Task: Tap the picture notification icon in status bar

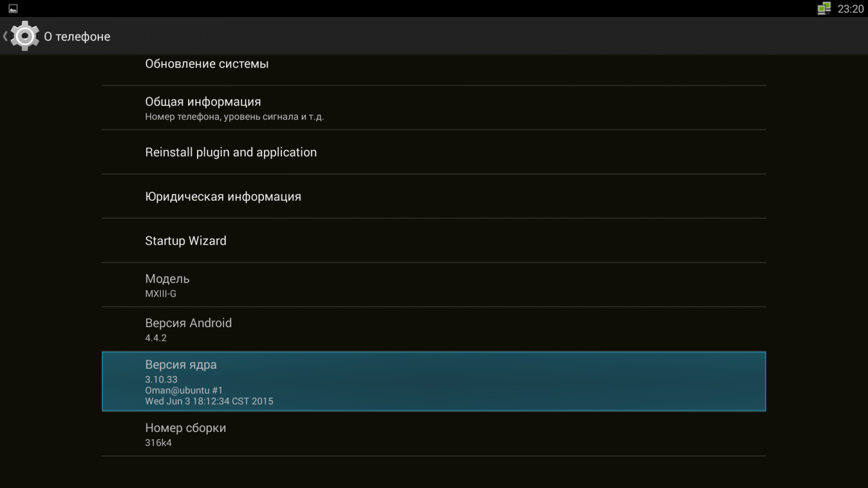Action: click(x=13, y=8)
